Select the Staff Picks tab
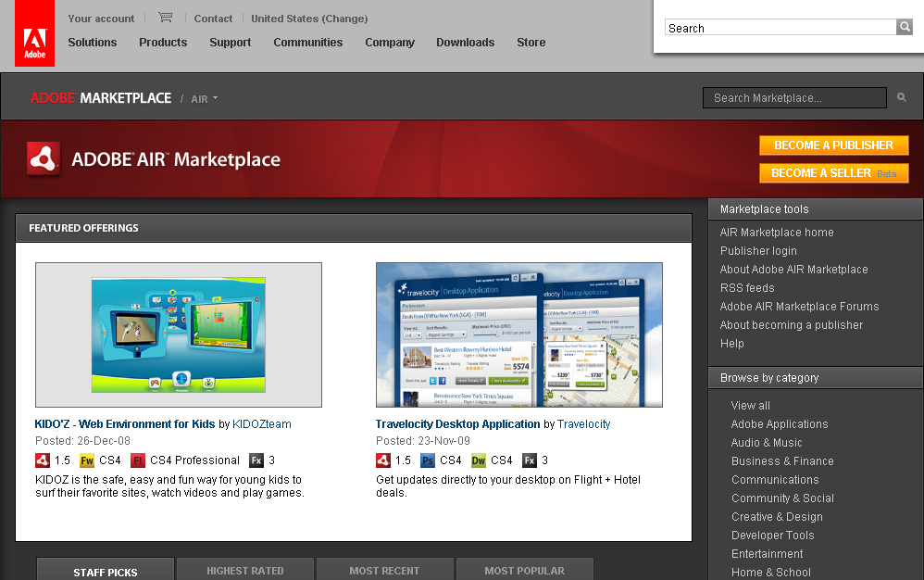The width and height of the screenshot is (924, 580). tap(106, 571)
